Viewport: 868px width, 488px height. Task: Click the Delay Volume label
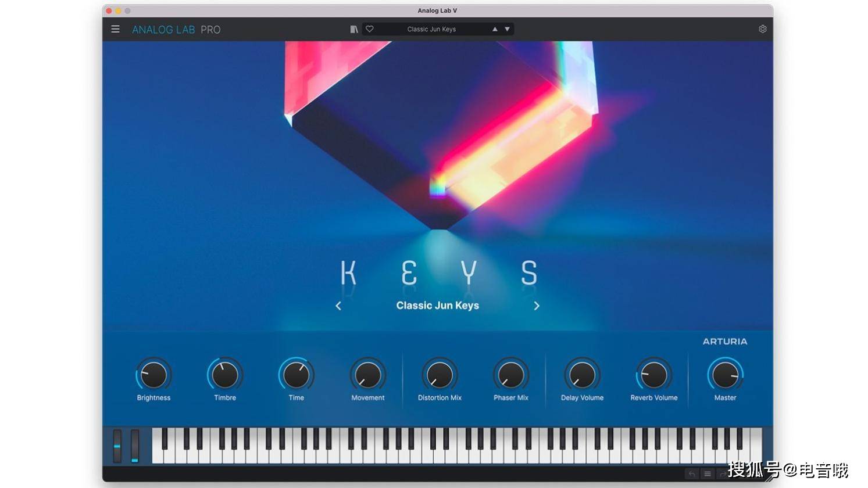click(x=582, y=398)
